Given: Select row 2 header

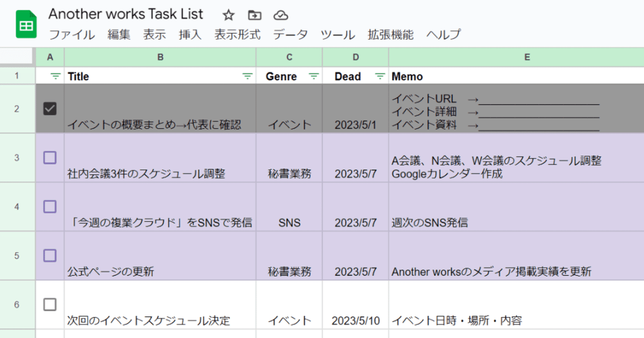Looking at the screenshot, I should click(17, 109).
